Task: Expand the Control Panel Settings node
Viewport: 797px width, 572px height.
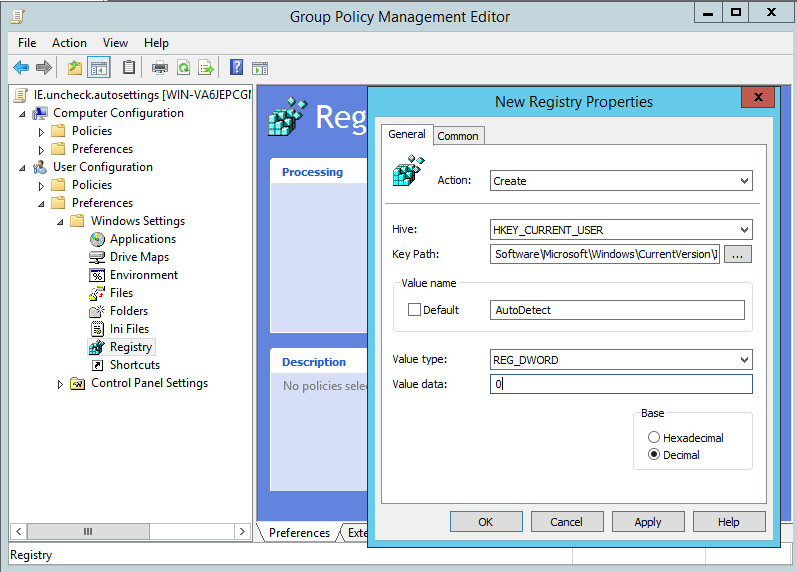Action: (60, 384)
